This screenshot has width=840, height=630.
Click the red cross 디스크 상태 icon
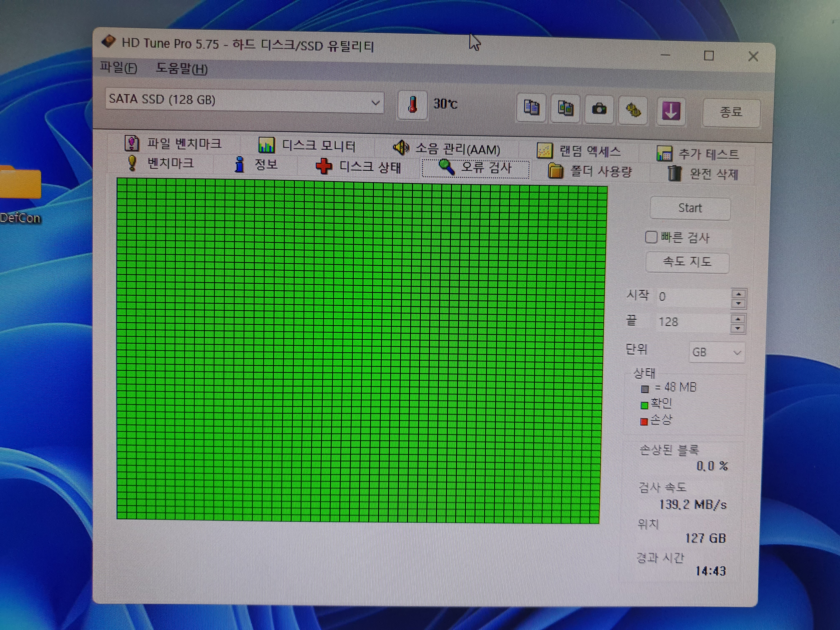pos(324,166)
